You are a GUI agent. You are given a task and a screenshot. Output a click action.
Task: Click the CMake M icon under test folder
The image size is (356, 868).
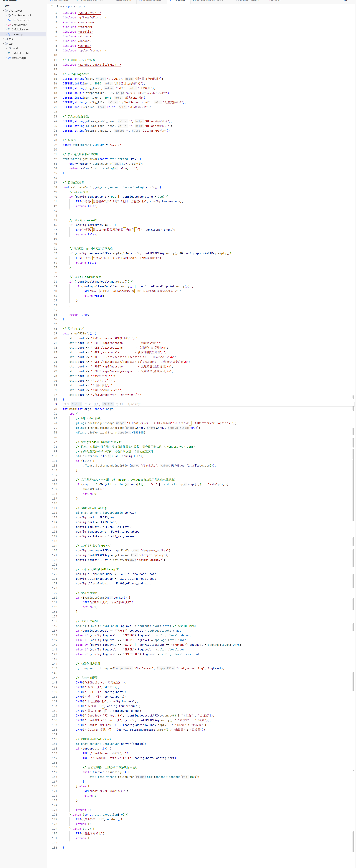click(9, 53)
